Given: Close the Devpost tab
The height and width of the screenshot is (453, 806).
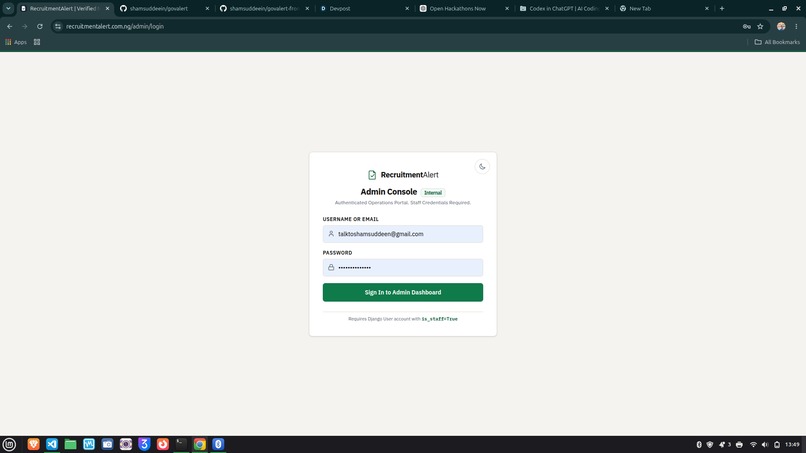Looking at the screenshot, I should pos(407,8).
